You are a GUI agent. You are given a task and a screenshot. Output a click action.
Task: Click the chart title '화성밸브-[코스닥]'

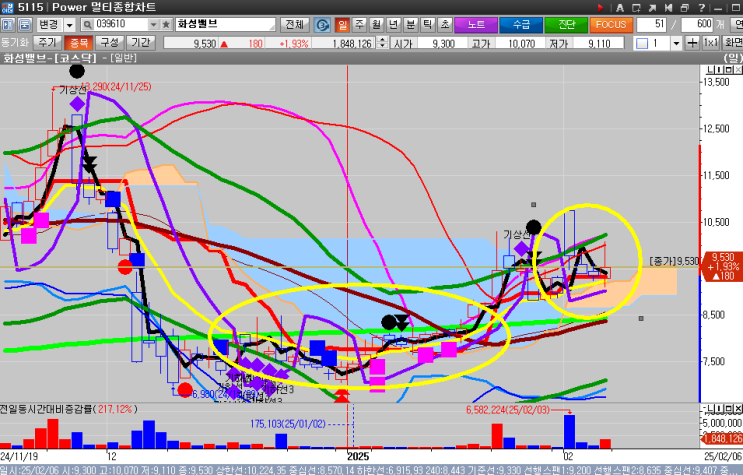[49, 58]
